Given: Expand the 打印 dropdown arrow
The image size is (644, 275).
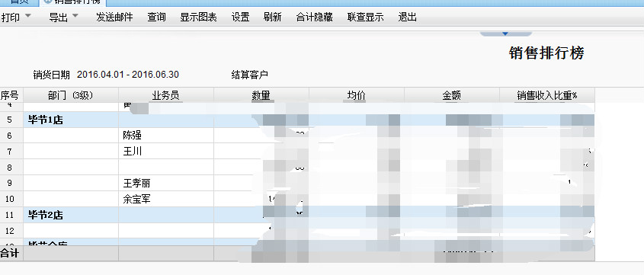Looking at the screenshot, I should coord(28,17).
